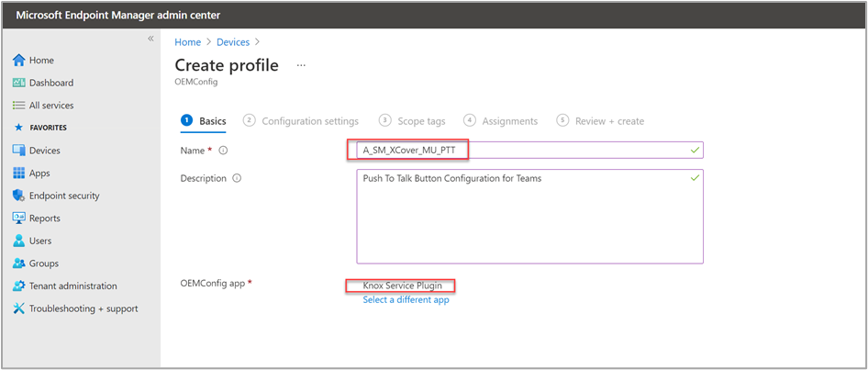Open the Devices icon in favorites

pyautogui.click(x=19, y=150)
